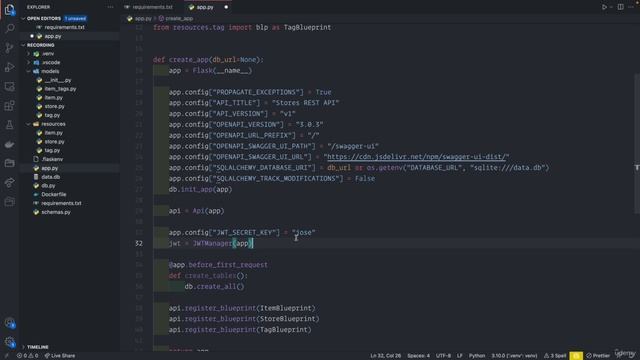
Task: Select the 3.10.0 venv Python interpreter
Action: (x=514, y=356)
